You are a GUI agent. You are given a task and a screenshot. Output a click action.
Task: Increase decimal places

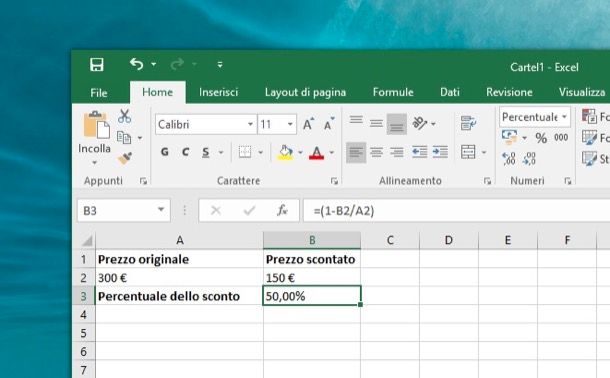tap(509, 159)
